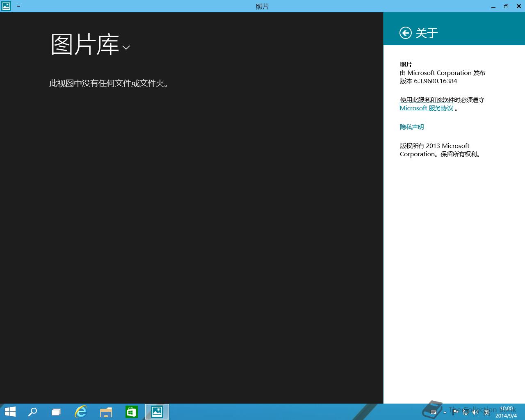Open Action Center flag icon
This screenshot has width=525, height=420.
pyautogui.click(x=455, y=412)
